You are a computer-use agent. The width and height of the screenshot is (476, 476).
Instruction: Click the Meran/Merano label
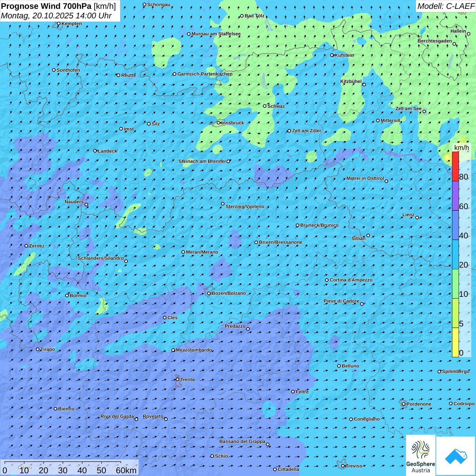tap(202, 252)
